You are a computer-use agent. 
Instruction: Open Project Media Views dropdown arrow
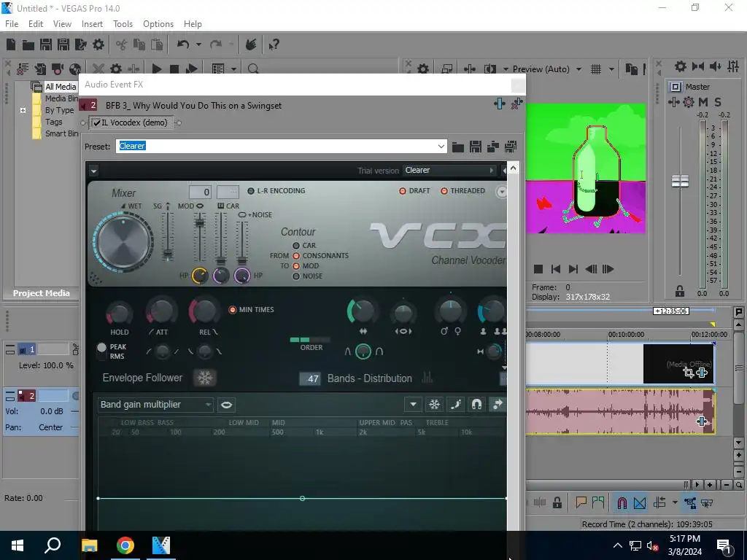pos(234,69)
